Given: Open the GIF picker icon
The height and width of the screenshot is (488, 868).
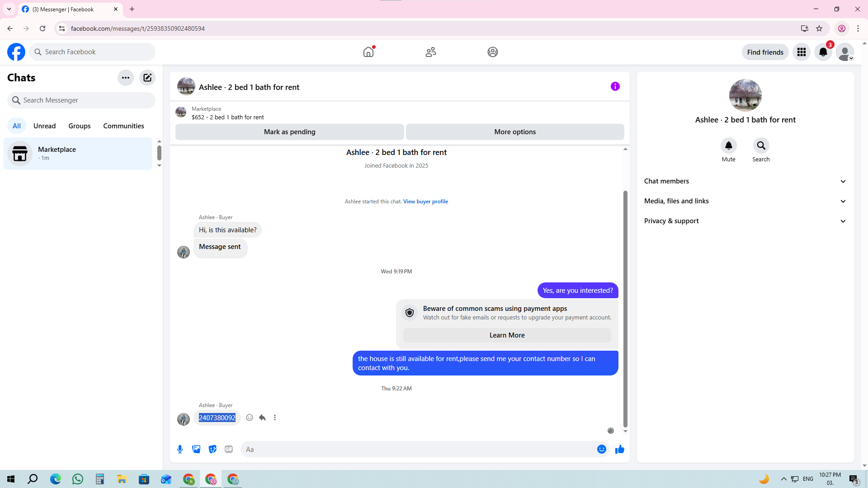Looking at the screenshot, I should pyautogui.click(x=229, y=449).
